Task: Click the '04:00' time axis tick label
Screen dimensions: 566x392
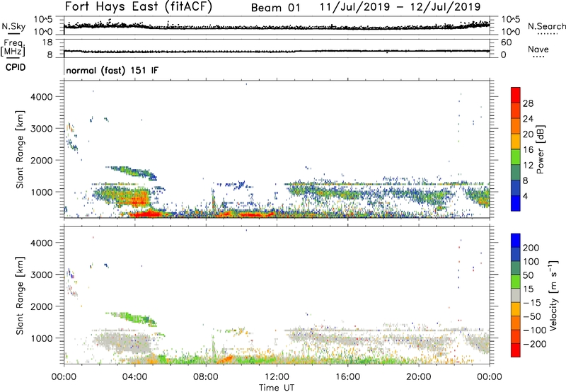Action: (134, 377)
